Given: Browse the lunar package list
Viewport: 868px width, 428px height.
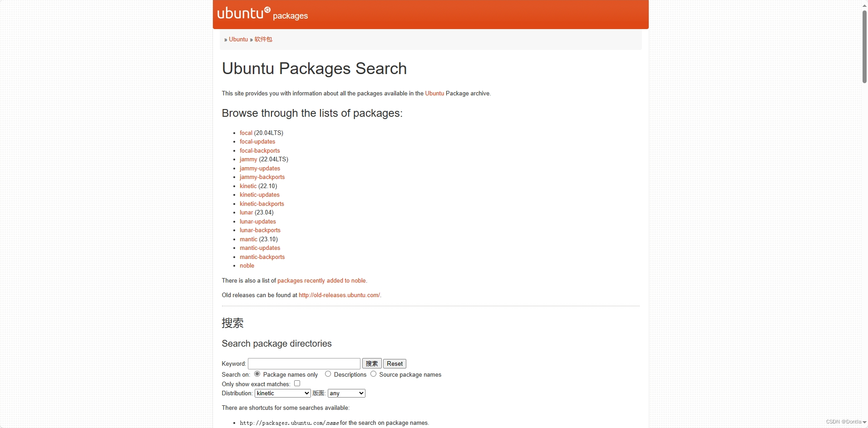Looking at the screenshot, I should tap(247, 213).
